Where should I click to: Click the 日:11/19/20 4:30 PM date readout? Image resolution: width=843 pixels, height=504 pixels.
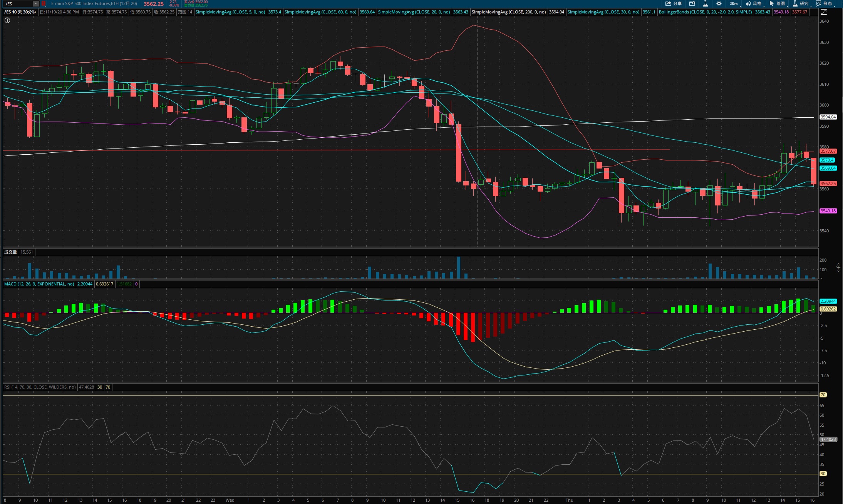click(x=59, y=12)
